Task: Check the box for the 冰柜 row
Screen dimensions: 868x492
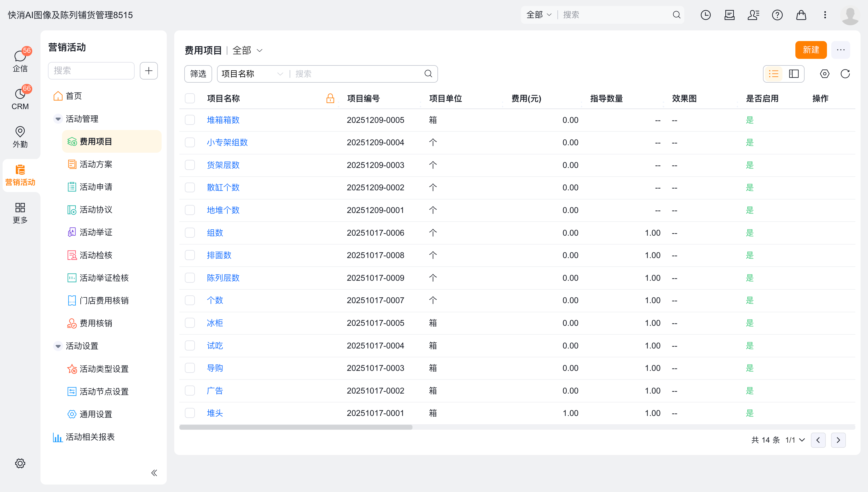Action: [190, 323]
